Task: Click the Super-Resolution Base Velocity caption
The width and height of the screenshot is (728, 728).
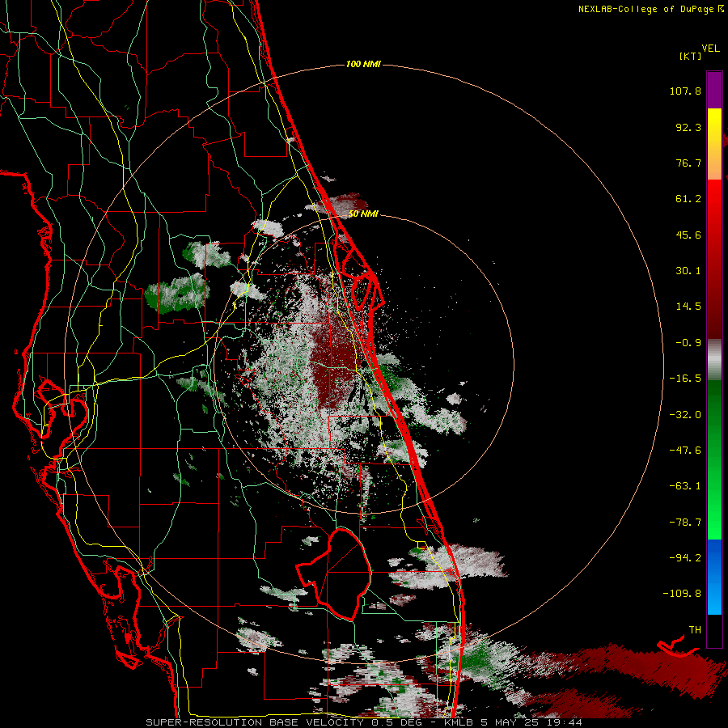Action: [364, 722]
